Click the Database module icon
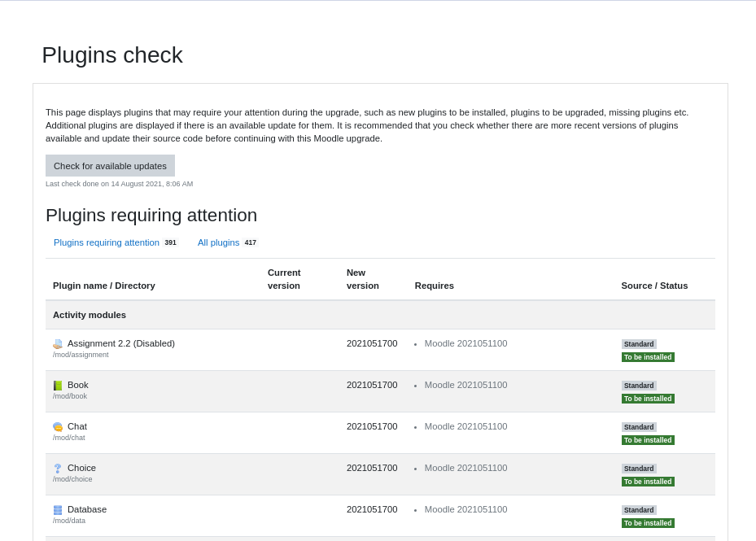This screenshot has height=541, width=756. click(x=58, y=510)
